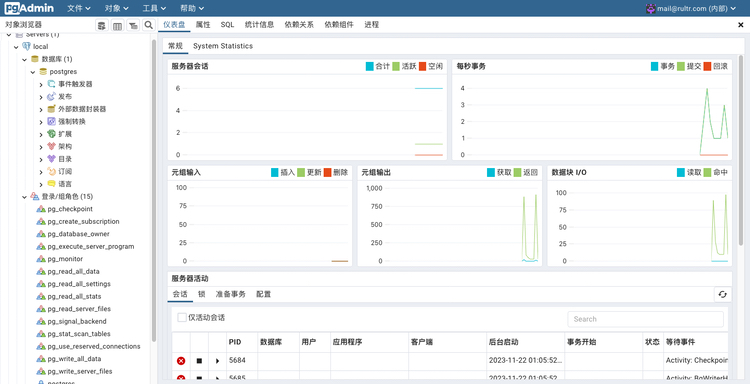Click the refresh button in 服务器活动
Image resolution: width=750 pixels, height=384 pixels.
(722, 294)
